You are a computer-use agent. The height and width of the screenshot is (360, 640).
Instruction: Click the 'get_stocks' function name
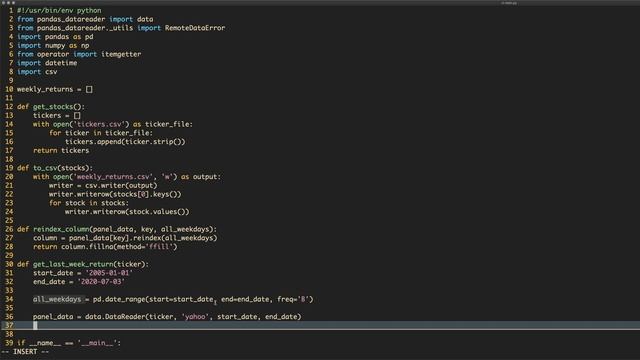tap(53, 107)
